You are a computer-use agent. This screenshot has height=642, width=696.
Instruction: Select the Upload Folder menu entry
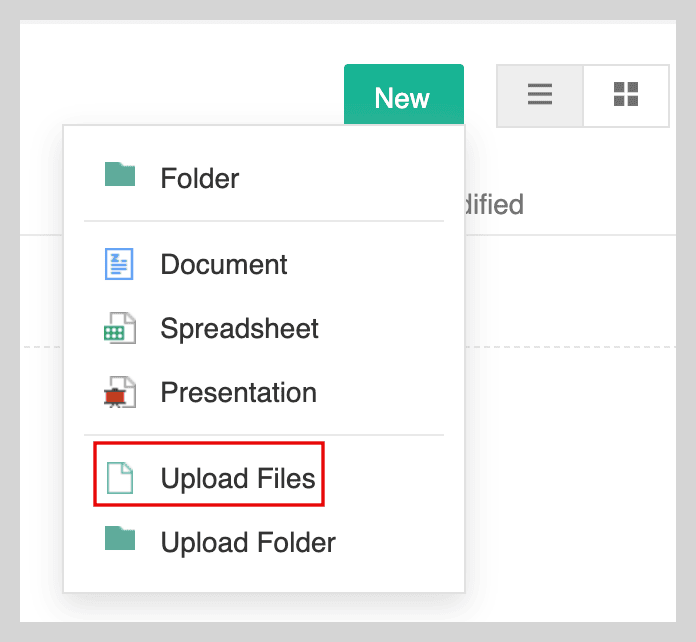pyautogui.click(x=248, y=543)
